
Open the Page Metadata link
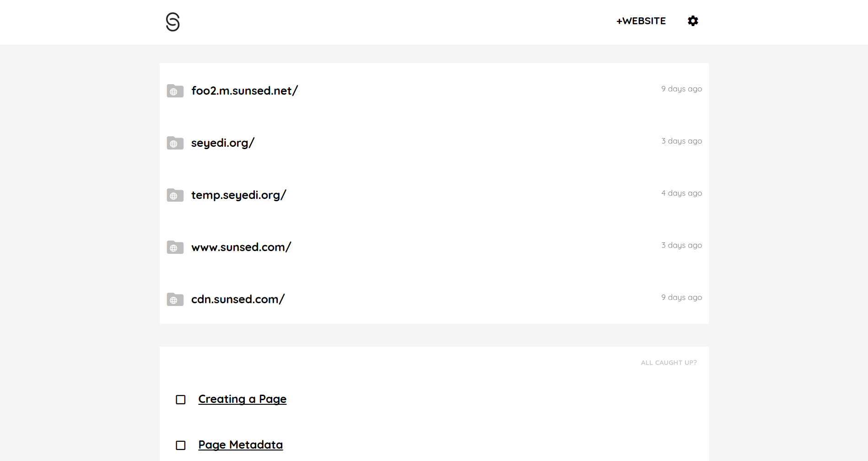pos(240,445)
